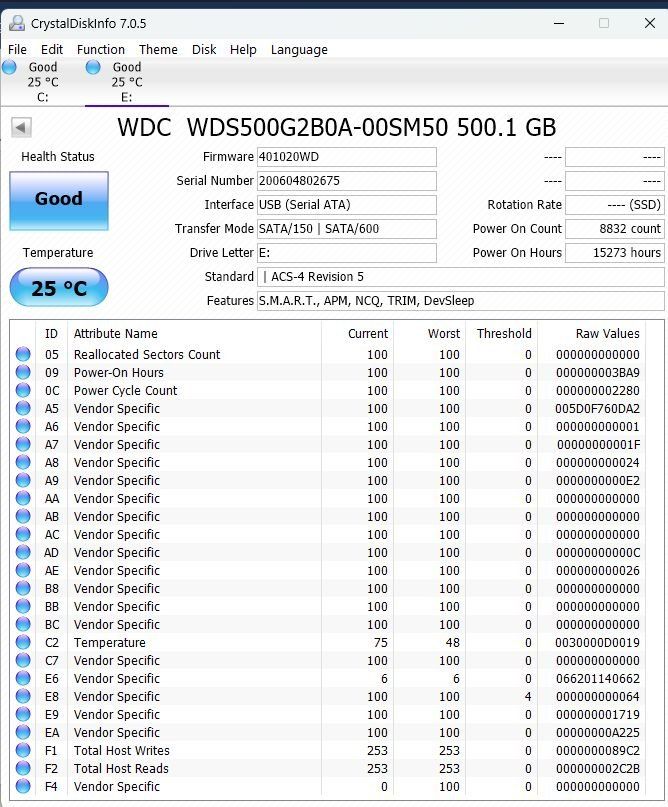Click status icon of the A8 row
The image size is (668, 807).
(x=23, y=462)
